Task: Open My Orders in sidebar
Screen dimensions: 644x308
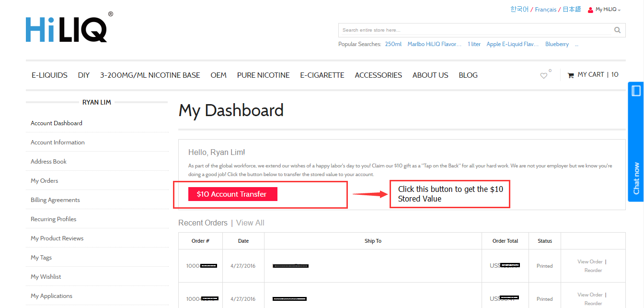Action: [45, 181]
